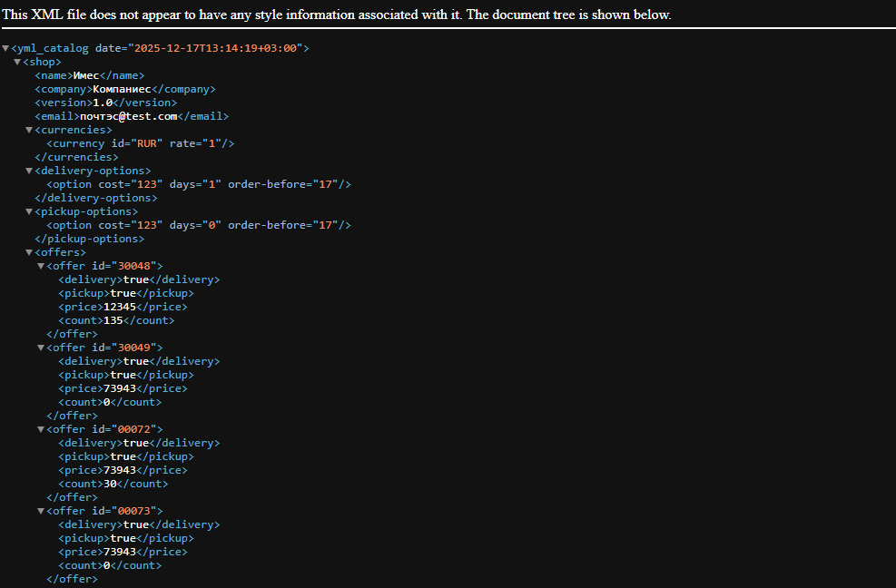The height and width of the screenshot is (588, 896).
Task: Collapse the shop element tree
Action: pyautogui.click(x=17, y=61)
